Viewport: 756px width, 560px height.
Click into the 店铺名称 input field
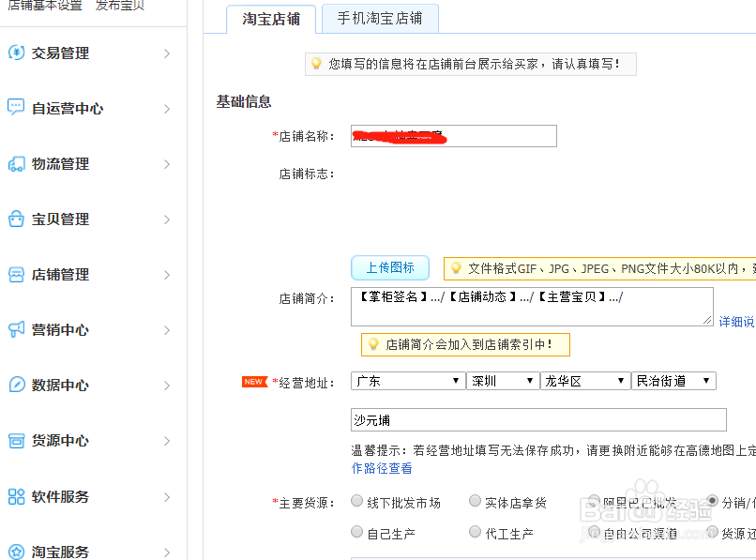coord(454,136)
